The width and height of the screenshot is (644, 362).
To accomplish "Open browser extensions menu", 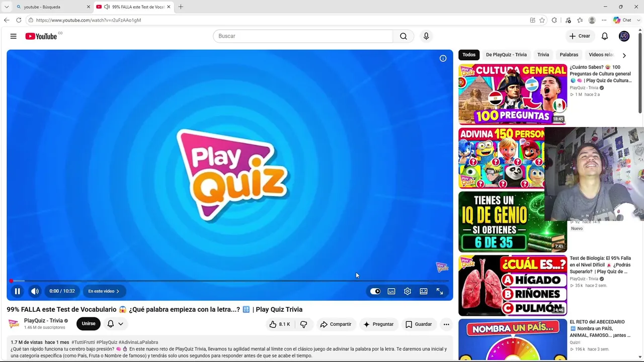I will click(x=554, y=20).
